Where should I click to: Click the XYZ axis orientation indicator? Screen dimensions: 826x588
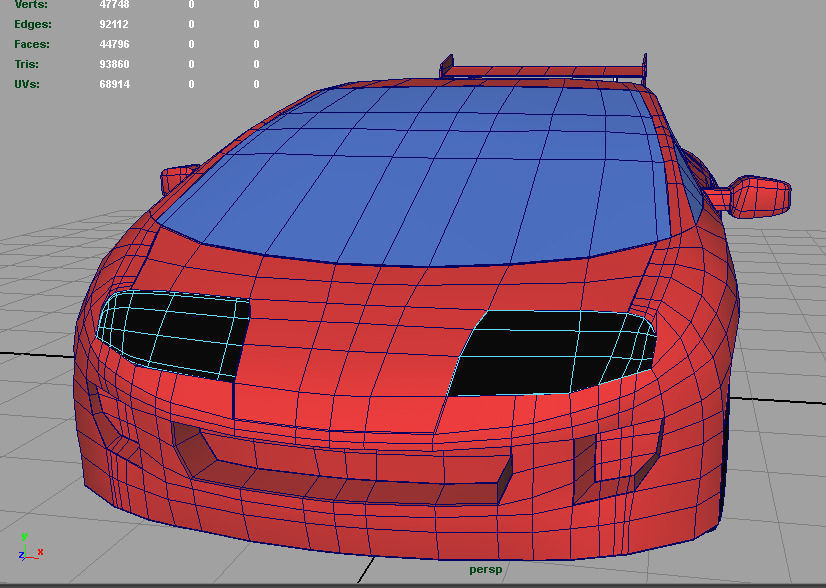tap(31, 547)
